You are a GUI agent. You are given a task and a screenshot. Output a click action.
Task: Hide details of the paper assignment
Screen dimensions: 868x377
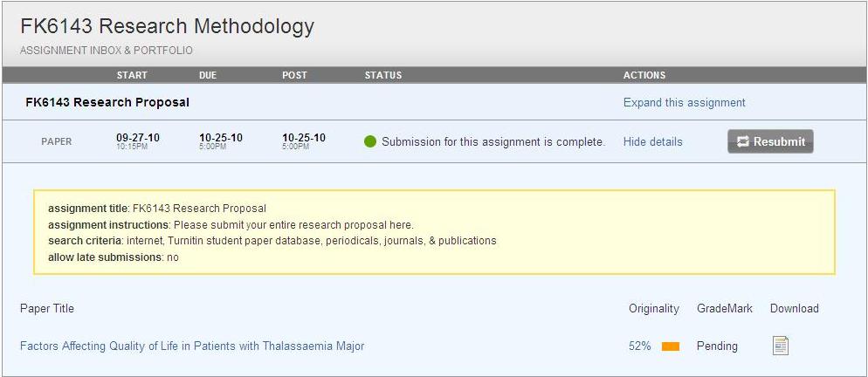pos(652,141)
